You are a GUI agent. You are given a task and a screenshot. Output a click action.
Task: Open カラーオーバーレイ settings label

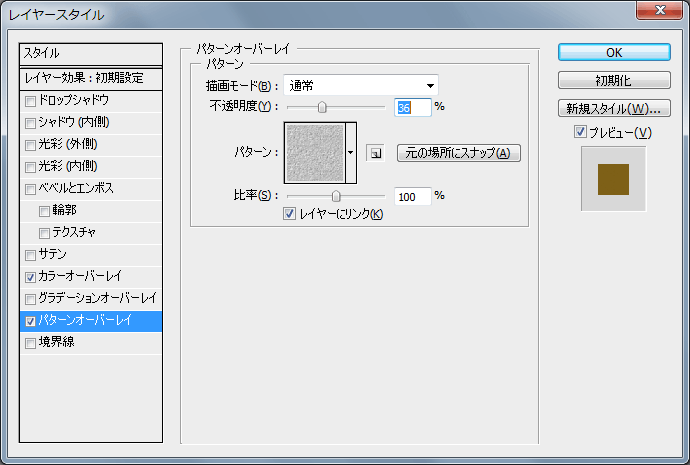pos(80,276)
